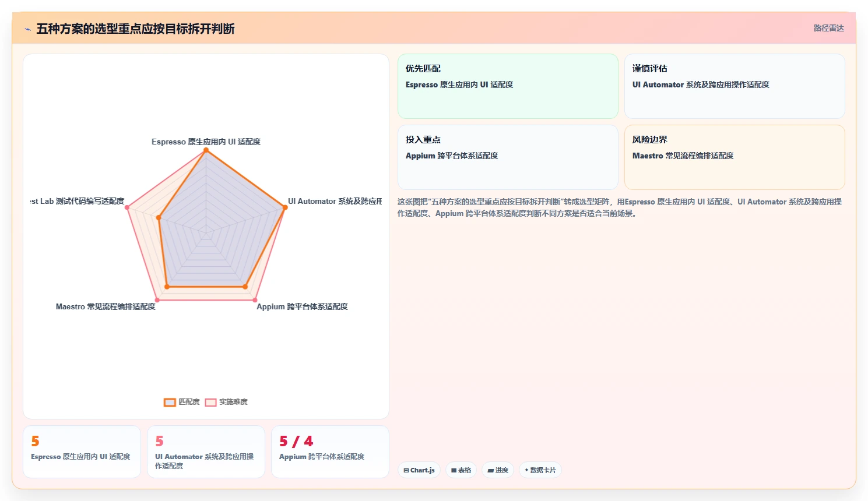This screenshot has height=501, width=868.
Task: Click the 数据卡片 tag
Action: pyautogui.click(x=540, y=470)
